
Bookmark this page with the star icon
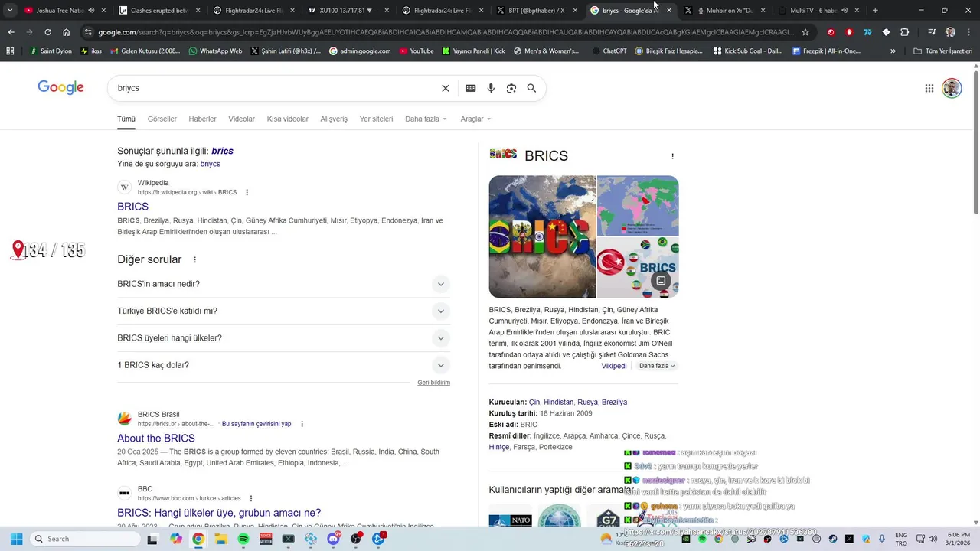(805, 32)
